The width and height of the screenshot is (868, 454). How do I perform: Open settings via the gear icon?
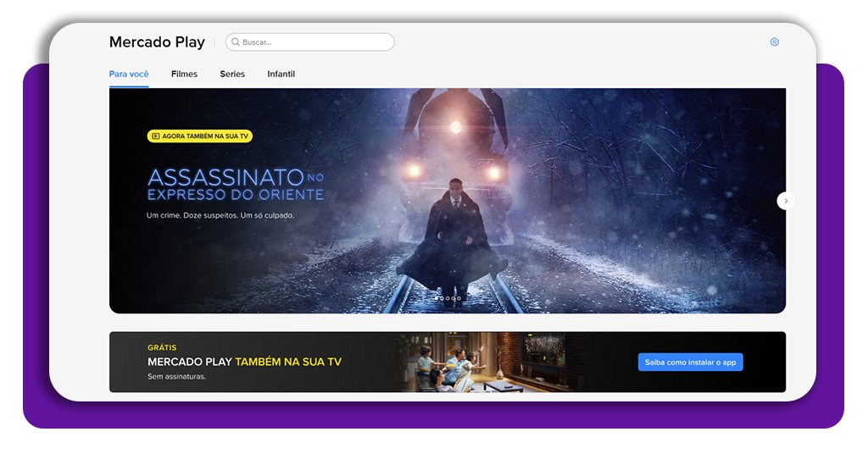click(x=775, y=42)
